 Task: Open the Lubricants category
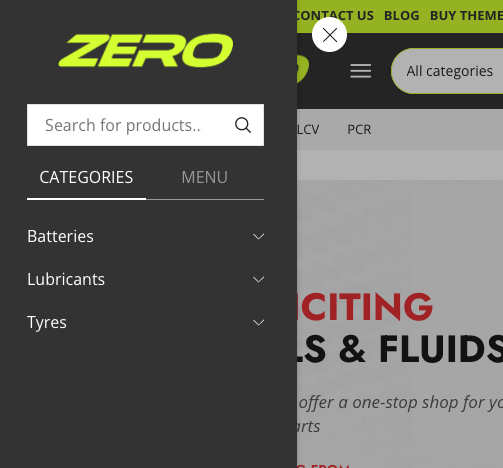[66, 279]
